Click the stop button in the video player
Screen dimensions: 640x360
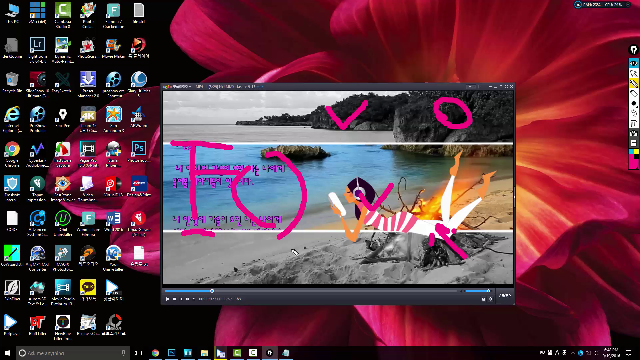pyautogui.click(x=174, y=299)
